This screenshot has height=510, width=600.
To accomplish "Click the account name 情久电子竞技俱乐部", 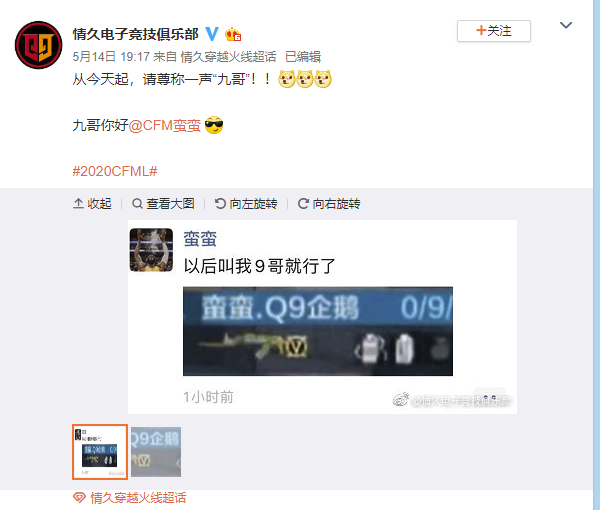I will (x=135, y=34).
